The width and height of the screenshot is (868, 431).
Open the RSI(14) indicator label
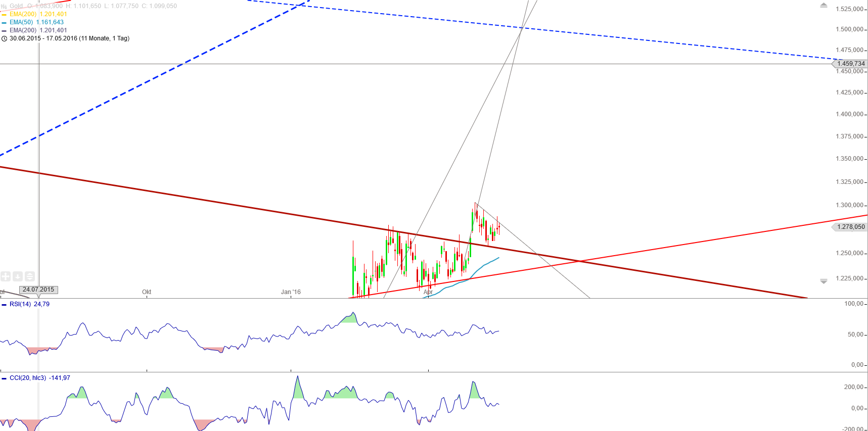pyautogui.click(x=20, y=304)
